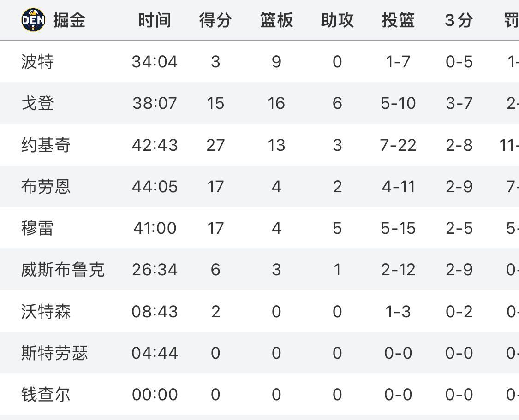
Task: Click 约基奇's 27 points cell
Action: (x=215, y=145)
